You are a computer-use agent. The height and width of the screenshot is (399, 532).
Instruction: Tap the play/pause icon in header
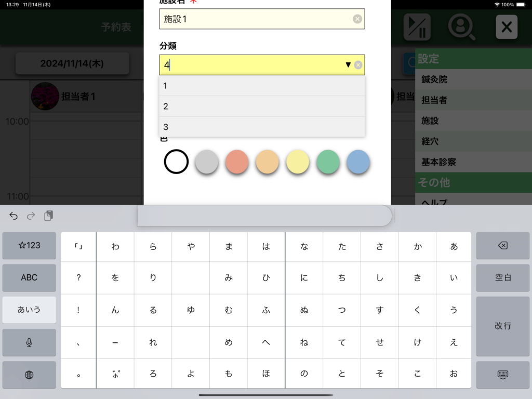point(417,27)
